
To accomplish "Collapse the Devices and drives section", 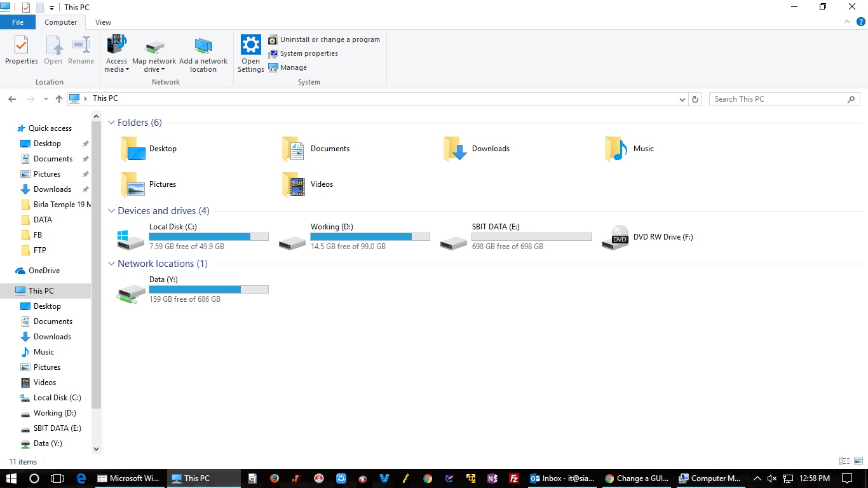I will point(111,210).
